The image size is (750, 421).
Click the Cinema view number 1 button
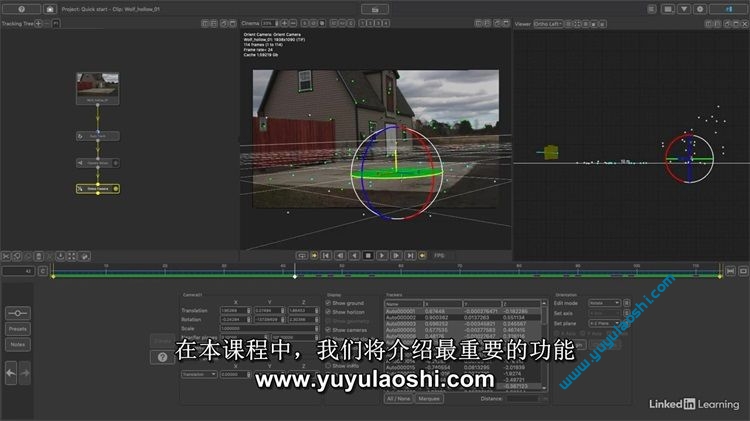coord(363,23)
